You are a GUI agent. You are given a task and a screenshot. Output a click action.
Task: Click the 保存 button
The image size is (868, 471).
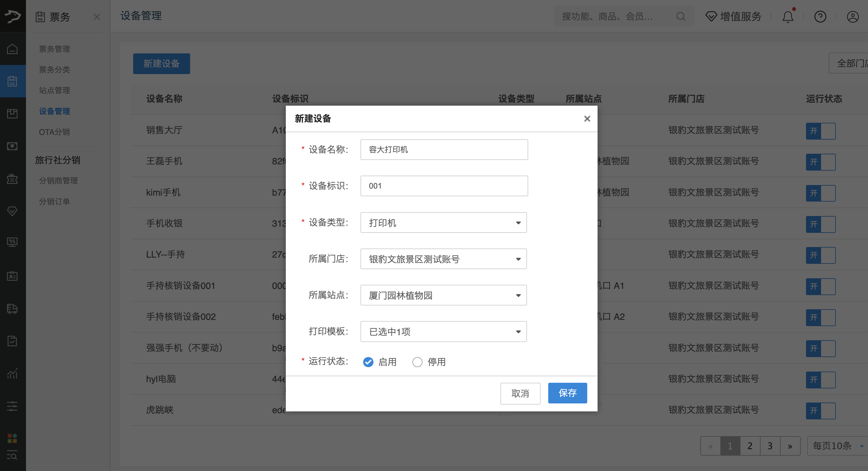click(567, 393)
